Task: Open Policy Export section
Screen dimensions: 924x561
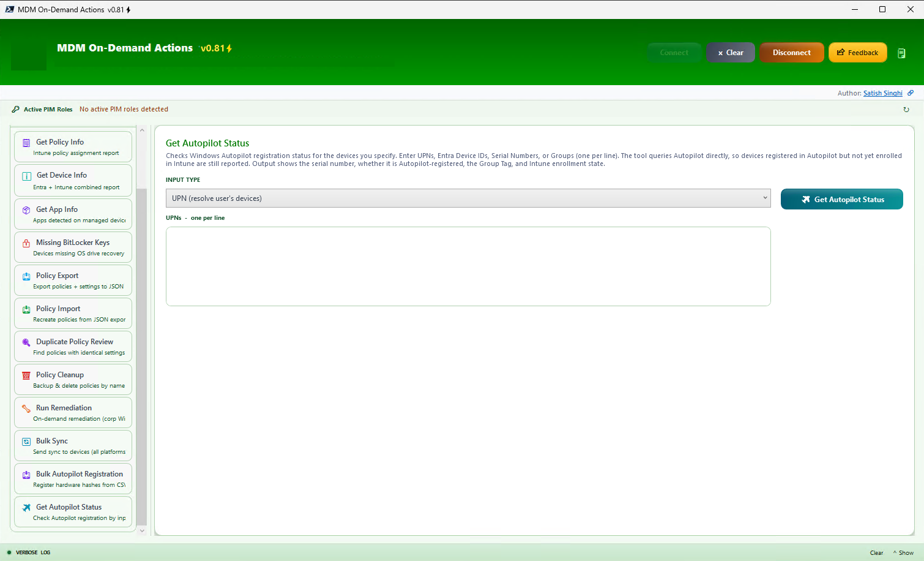Action: (73, 280)
